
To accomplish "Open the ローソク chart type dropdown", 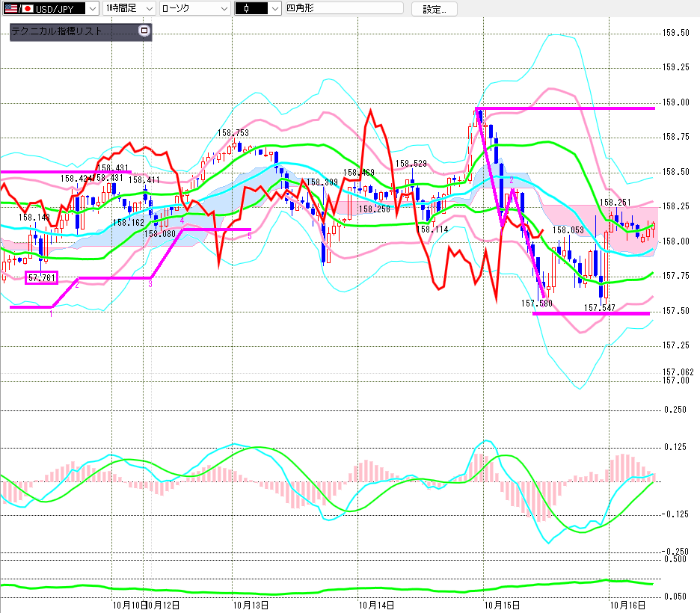I will (194, 8).
